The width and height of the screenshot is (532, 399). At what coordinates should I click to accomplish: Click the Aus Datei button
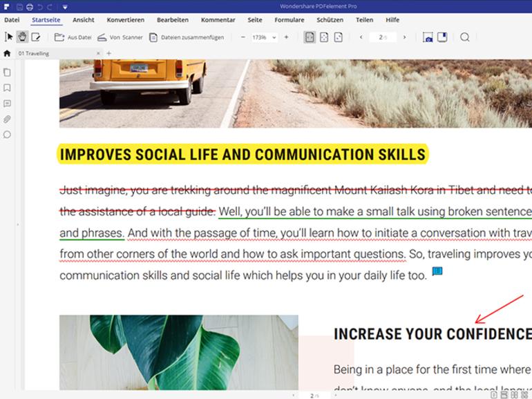point(73,37)
